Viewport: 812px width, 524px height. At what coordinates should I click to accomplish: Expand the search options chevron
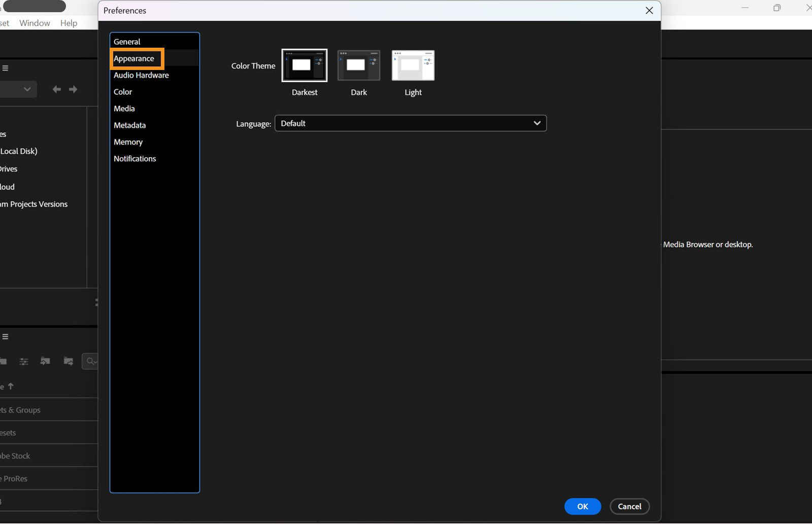[96, 361]
